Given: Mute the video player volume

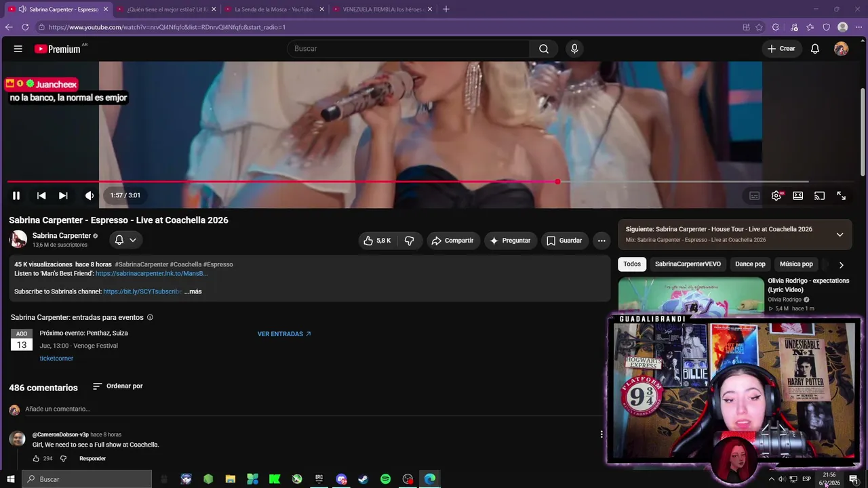Looking at the screenshot, I should pyautogui.click(x=89, y=195).
